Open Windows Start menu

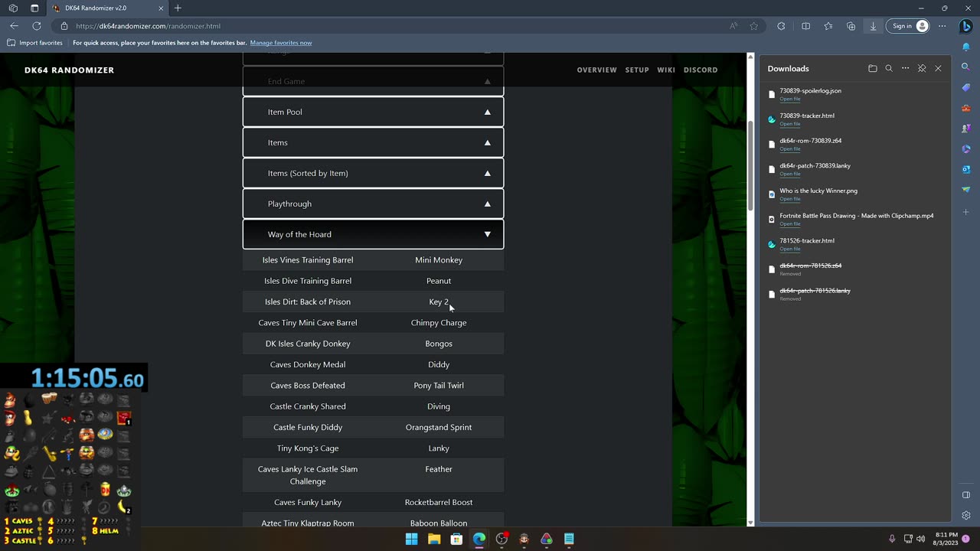(411, 539)
